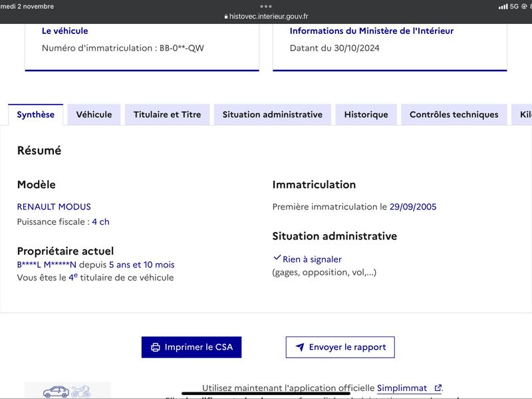Viewport: 532px width, 399px height.
Task: Tap the three dots at top center
Action: click(x=265, y=7)
